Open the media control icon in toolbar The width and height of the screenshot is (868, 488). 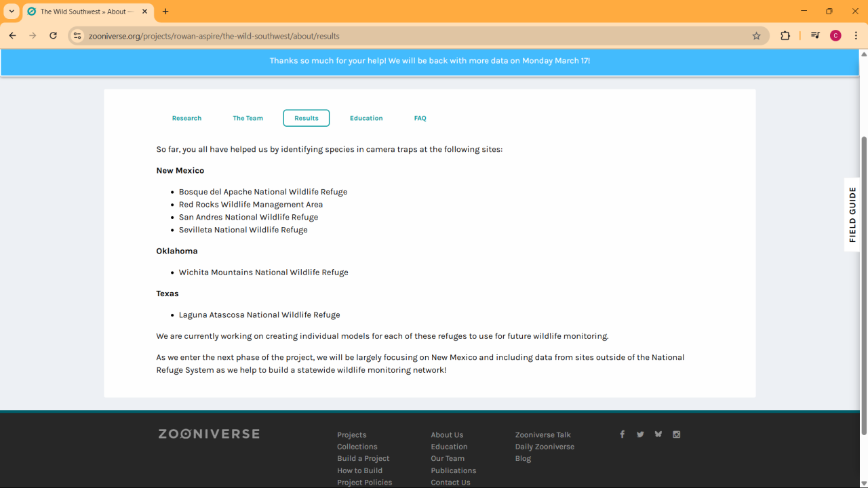click(x=815, y=36)
